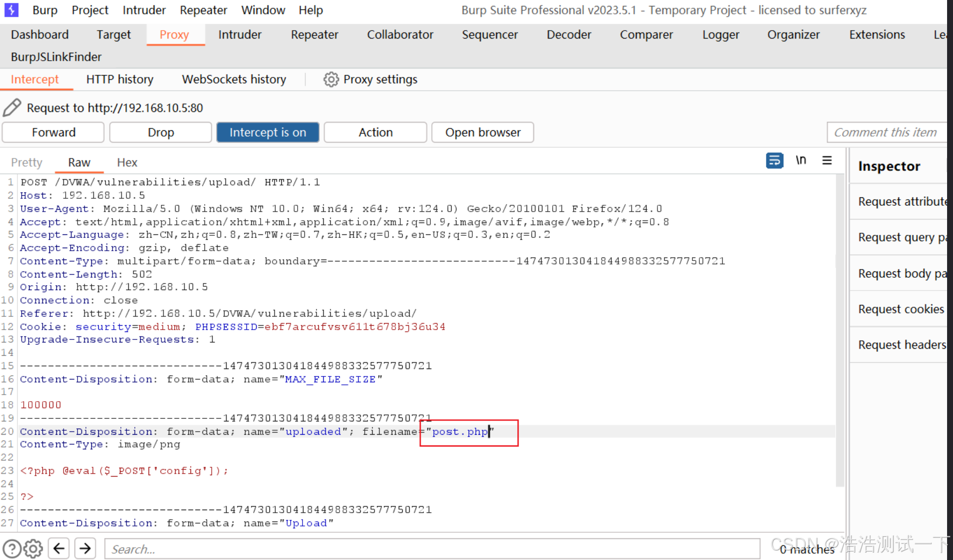Open search settings gear icon
This screenshot has width=953, height=560.
[x=34, y=549]
